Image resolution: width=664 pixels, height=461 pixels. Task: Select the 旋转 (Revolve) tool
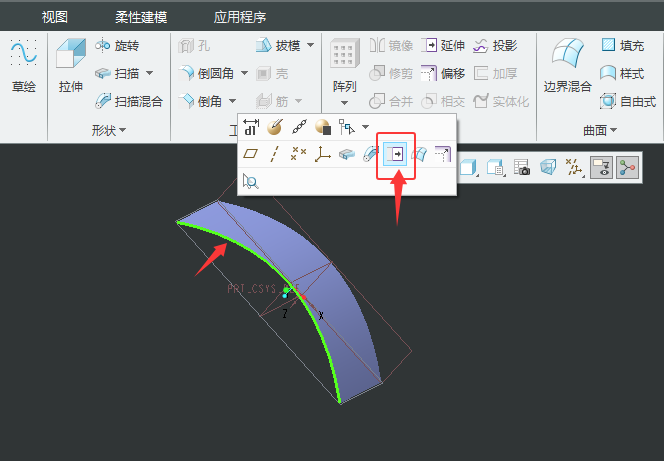tap(117, 45)
